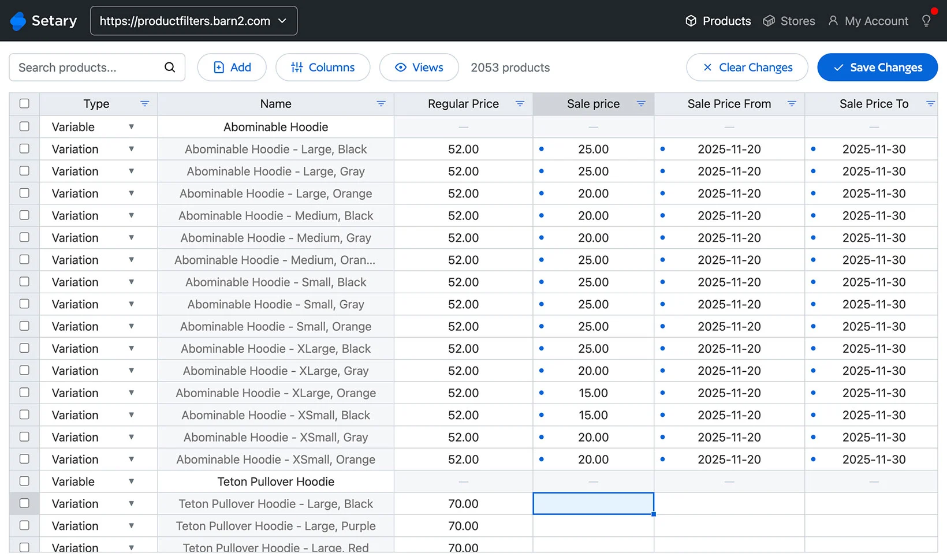Focus the Search products field

point(87,68)
